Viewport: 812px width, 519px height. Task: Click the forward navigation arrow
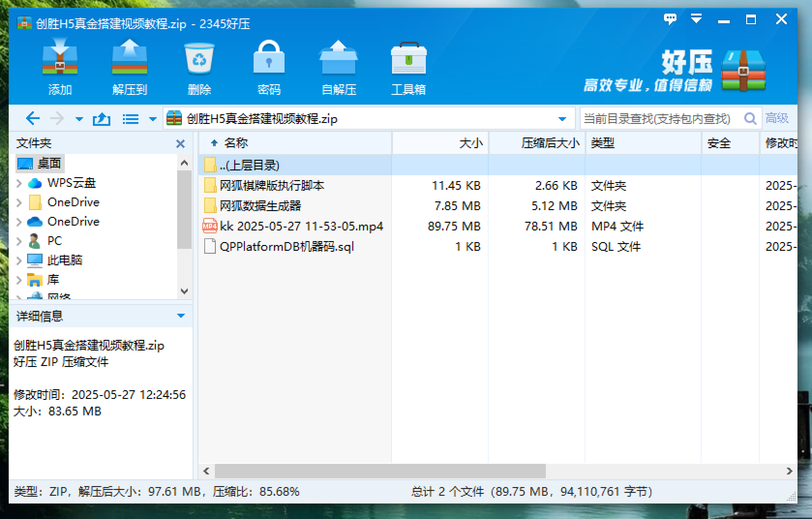pyautogui.click(x=57, y=118)
